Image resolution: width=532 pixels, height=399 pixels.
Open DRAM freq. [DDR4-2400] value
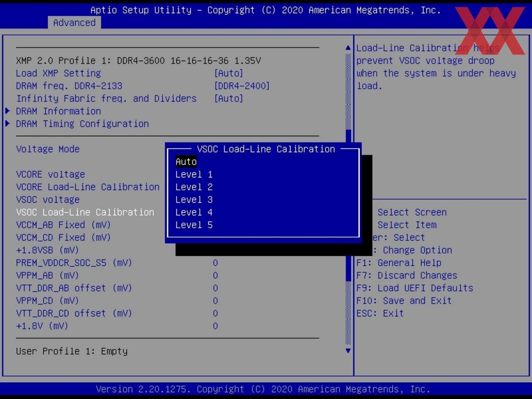coord(242,86)
